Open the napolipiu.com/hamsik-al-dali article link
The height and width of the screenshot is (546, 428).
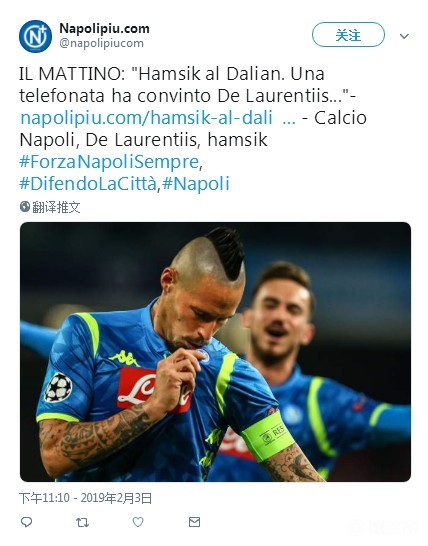click(x=147, y=118)
